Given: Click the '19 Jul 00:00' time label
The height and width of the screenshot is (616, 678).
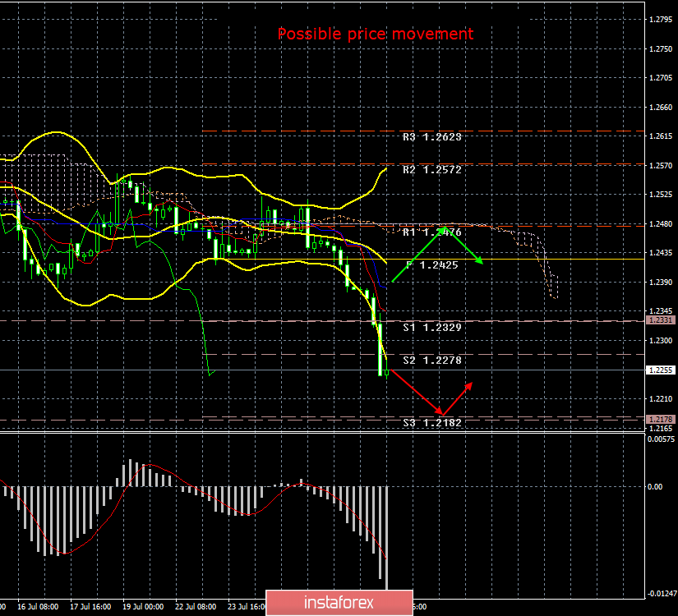Looking at the screenshot, I should coord(143,607).
